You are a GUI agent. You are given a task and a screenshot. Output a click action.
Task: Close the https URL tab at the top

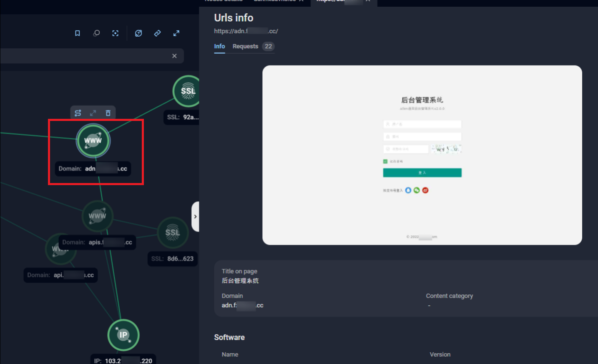pyautogui.click(x=367, y=1)
